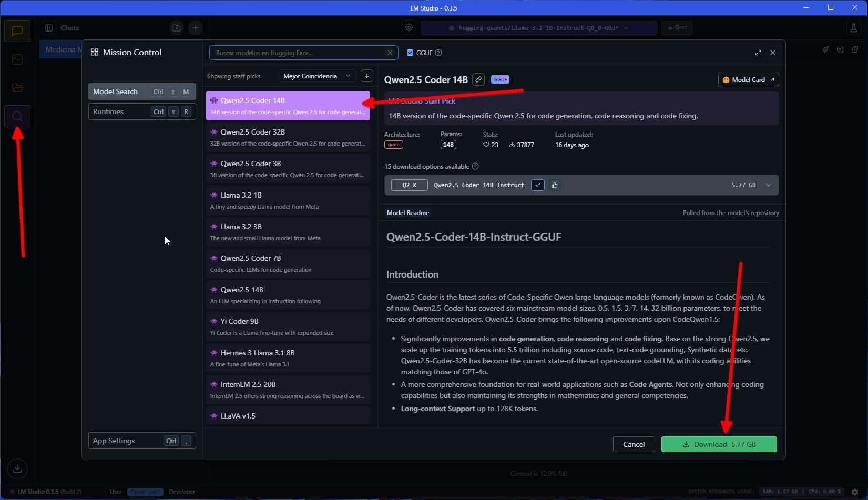The image size is (868, 500).
Task: Open the Model Search tab
Action: (142, 91)
